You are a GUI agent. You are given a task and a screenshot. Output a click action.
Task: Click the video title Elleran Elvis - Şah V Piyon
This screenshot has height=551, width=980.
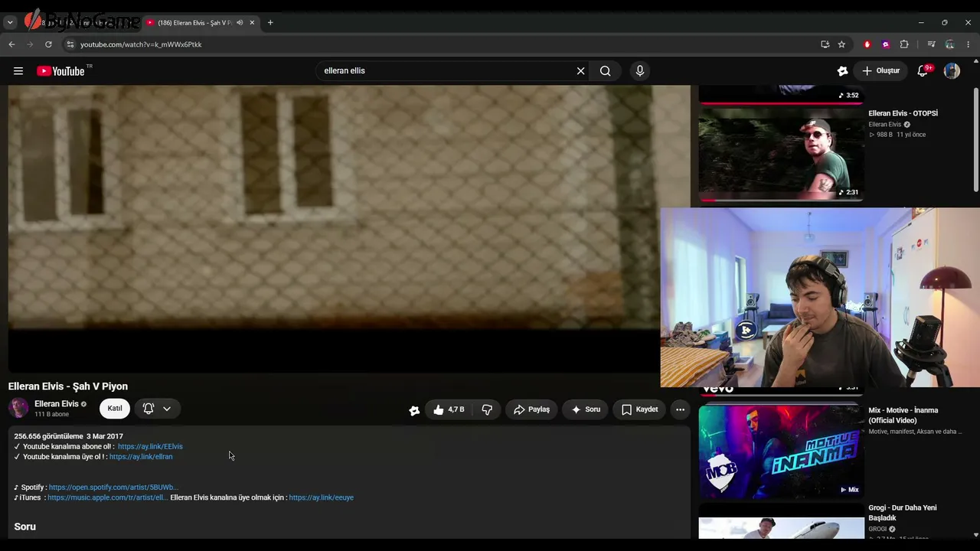(68, 386)
